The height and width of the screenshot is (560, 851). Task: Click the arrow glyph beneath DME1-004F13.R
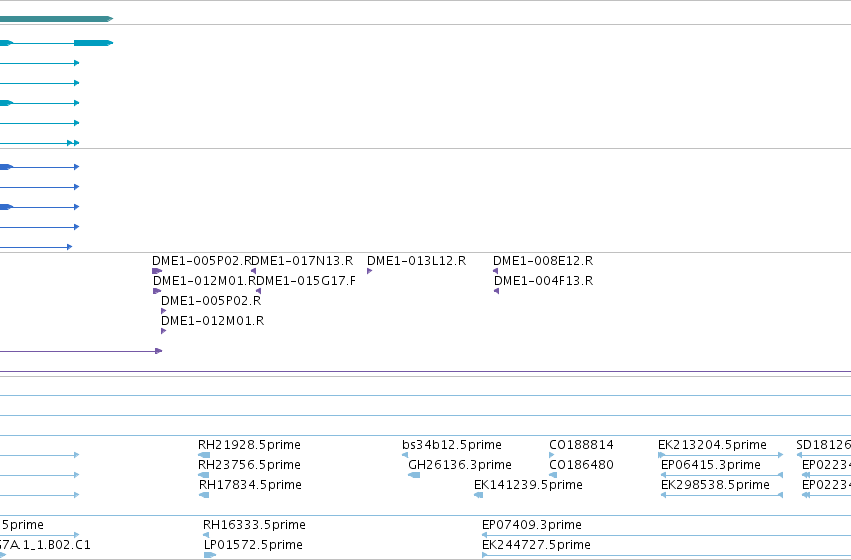point(496,291)
